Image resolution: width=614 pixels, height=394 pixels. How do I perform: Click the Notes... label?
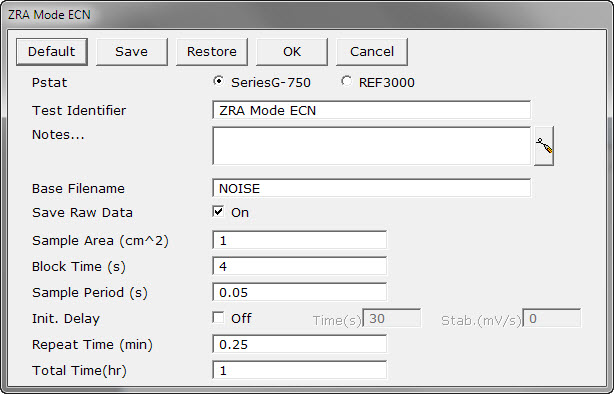(x=58, y=135)
